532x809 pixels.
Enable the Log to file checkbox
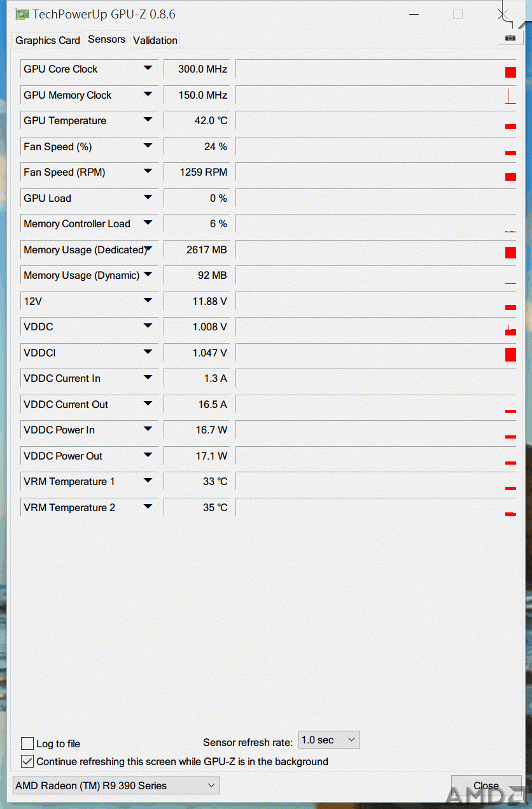point(27,743)
